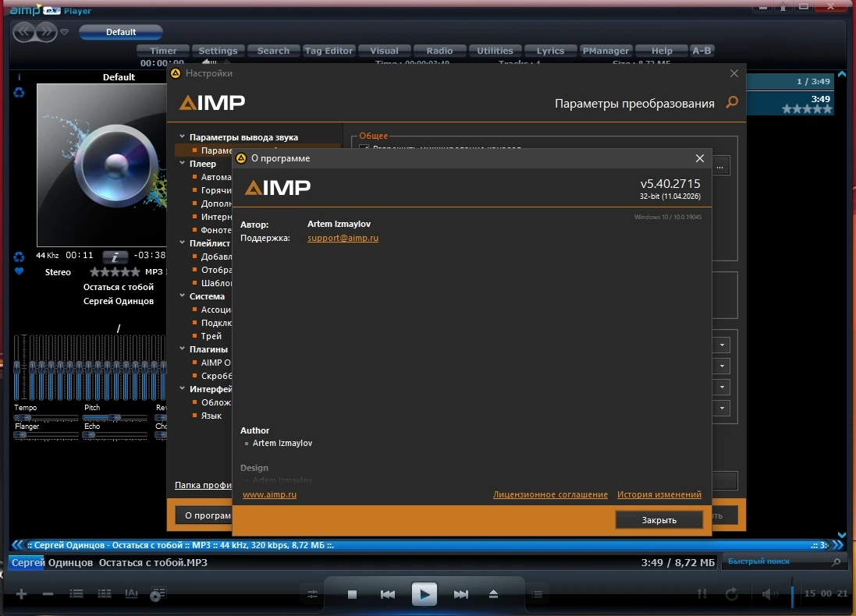
Task: Collapse the Плагины tree node
Action: [183, 349]
